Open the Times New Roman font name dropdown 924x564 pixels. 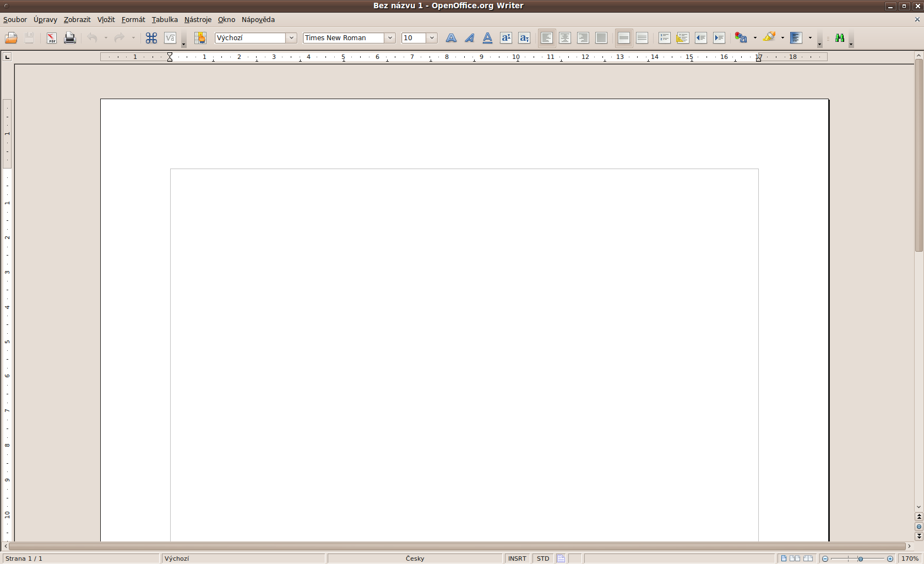point(390,38)
